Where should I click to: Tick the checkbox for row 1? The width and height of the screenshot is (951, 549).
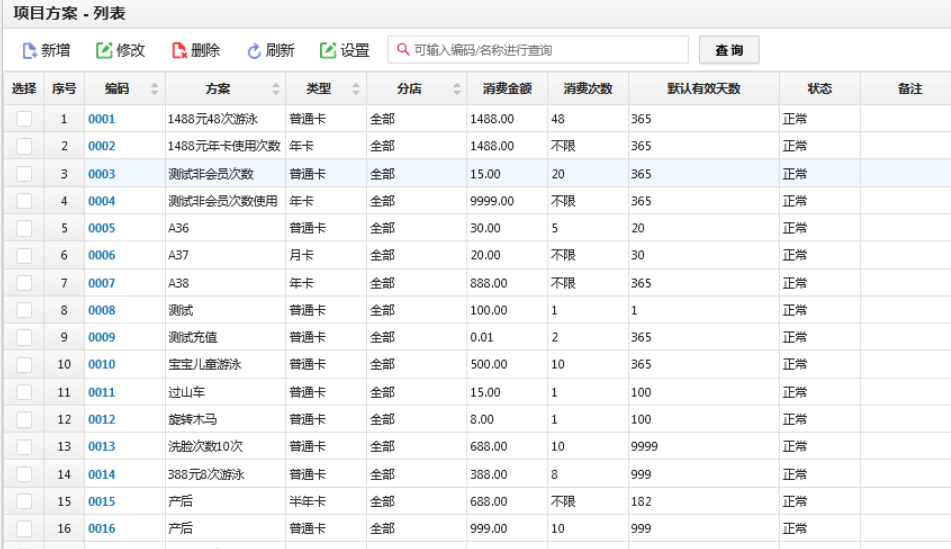[x=24, y=119]
